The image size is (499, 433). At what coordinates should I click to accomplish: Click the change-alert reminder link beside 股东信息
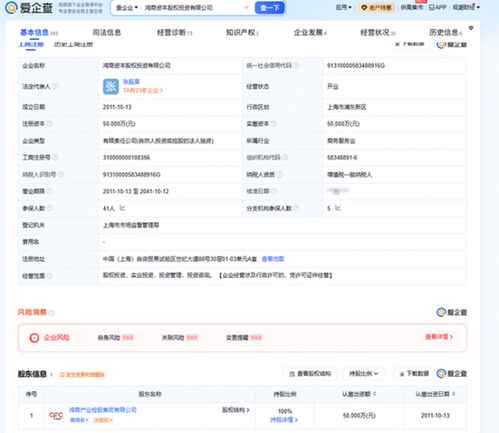(82, 375)
